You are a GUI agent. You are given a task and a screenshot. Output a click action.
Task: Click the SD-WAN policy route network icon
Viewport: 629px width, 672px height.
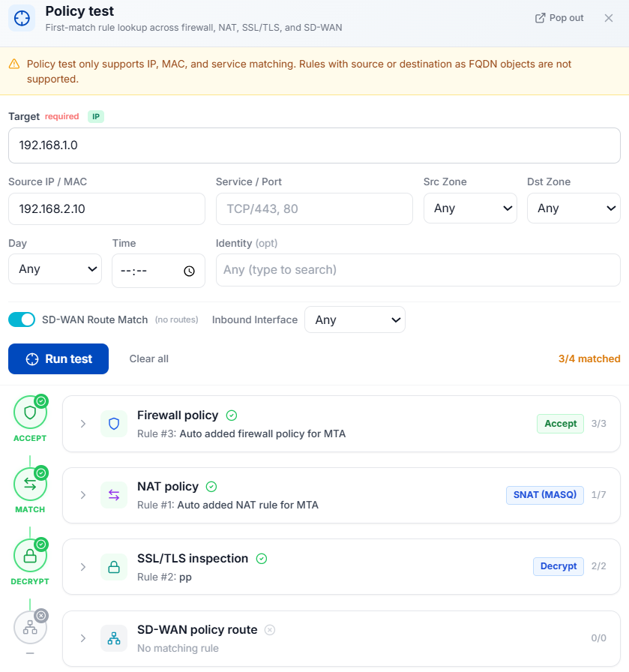coord(114,638)
